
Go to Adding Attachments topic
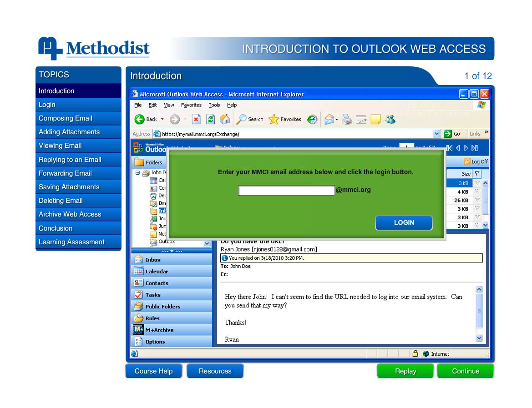[x=78, y=132]
